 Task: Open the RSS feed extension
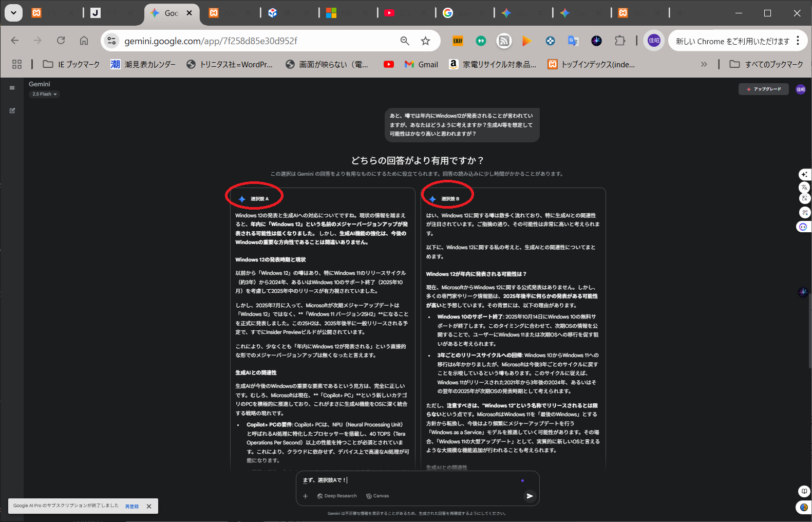coord(504,41)
